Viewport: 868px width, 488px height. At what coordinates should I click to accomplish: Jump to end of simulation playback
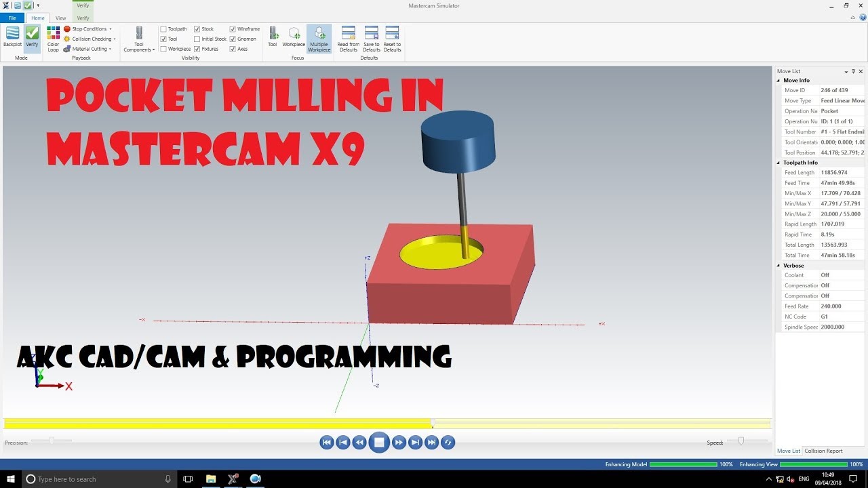(431, 443)
